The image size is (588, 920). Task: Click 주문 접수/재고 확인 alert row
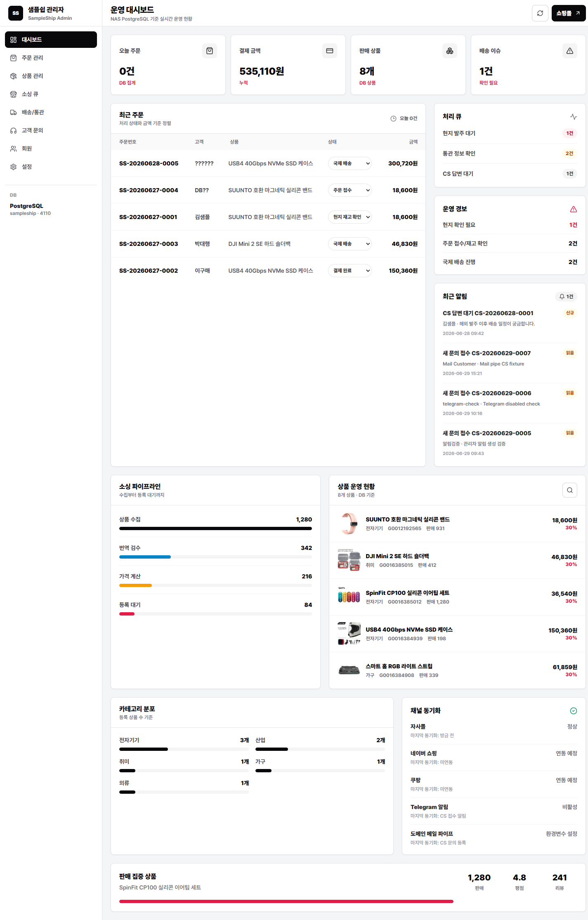click(510, 243)
